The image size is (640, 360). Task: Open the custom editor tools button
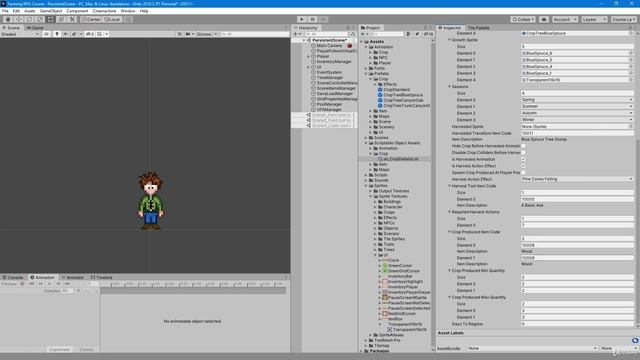(x=72, y=19)
